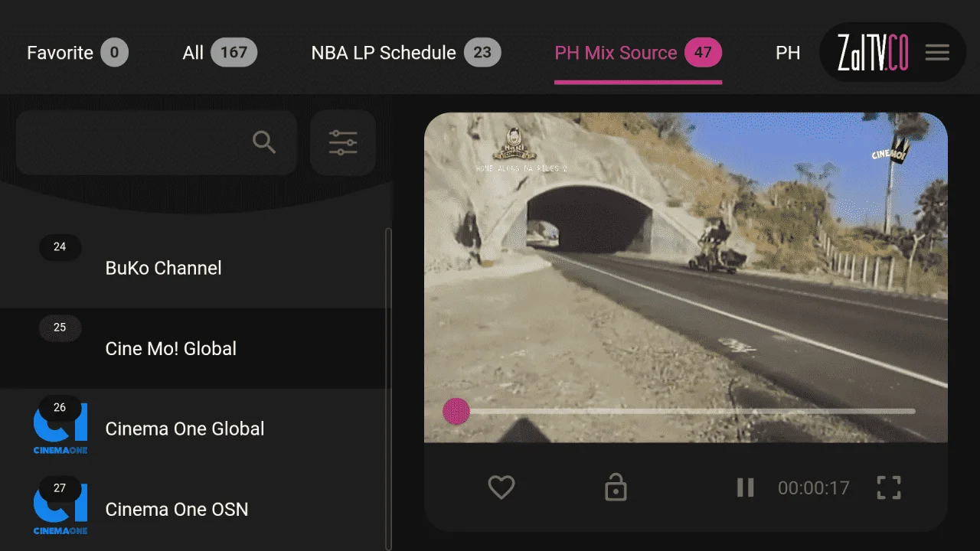Select BuKo Channel from the list
The image size is (980, 551).
click(x=195, y=268)
